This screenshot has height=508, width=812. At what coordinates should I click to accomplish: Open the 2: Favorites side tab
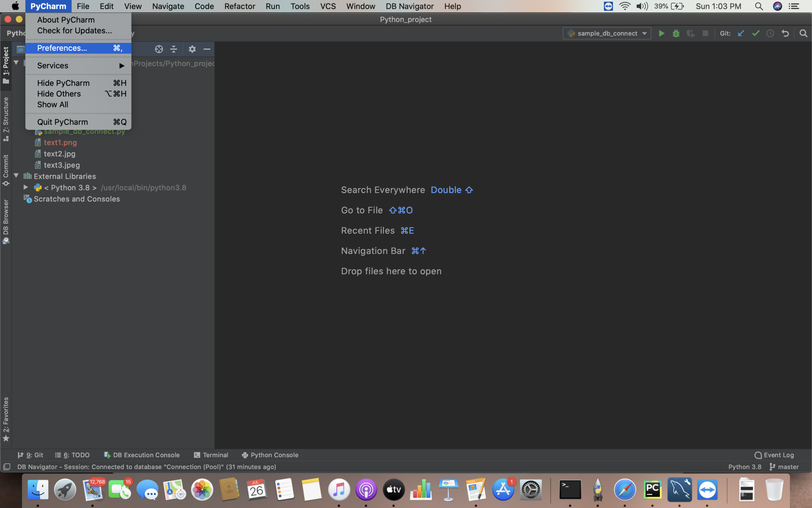click(x=6, y=419)
